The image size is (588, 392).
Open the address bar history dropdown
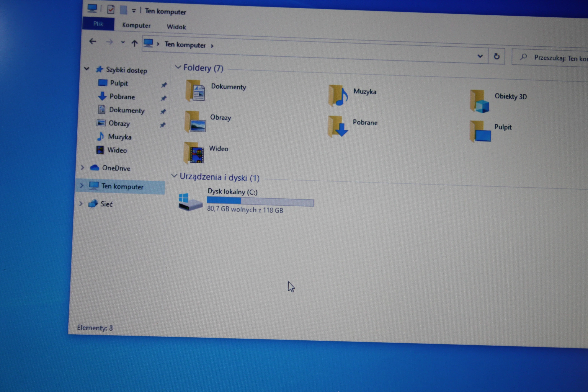click(480, 56)
